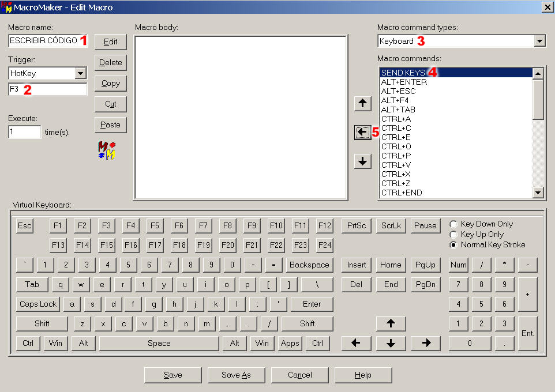The width and height of the screenshot is (555, 392).
Task: Click the Save As button
Action: (236, 375)
